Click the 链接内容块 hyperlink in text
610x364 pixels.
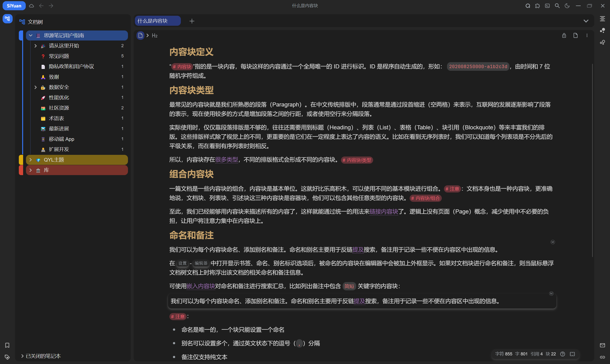click(384, 212)
